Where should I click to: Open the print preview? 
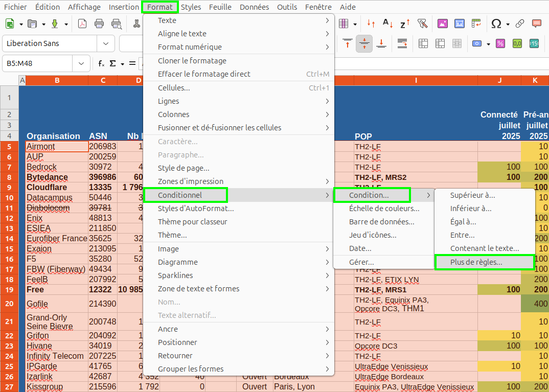pos(116,24)
